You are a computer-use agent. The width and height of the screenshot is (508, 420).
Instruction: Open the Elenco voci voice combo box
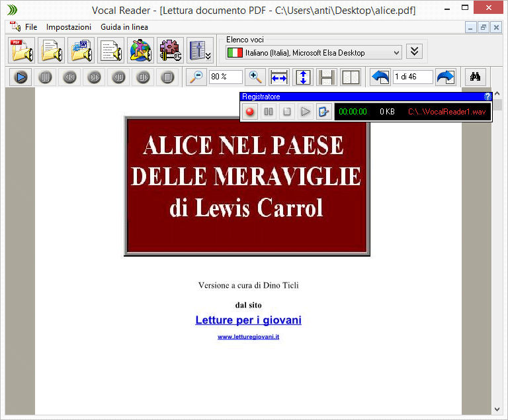[x=314, y=52]
